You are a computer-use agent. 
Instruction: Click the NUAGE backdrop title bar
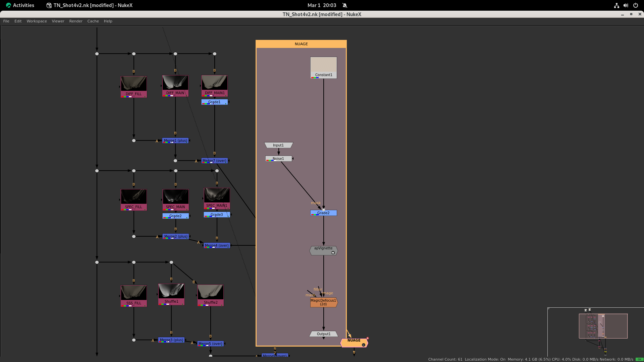(301, 44)
